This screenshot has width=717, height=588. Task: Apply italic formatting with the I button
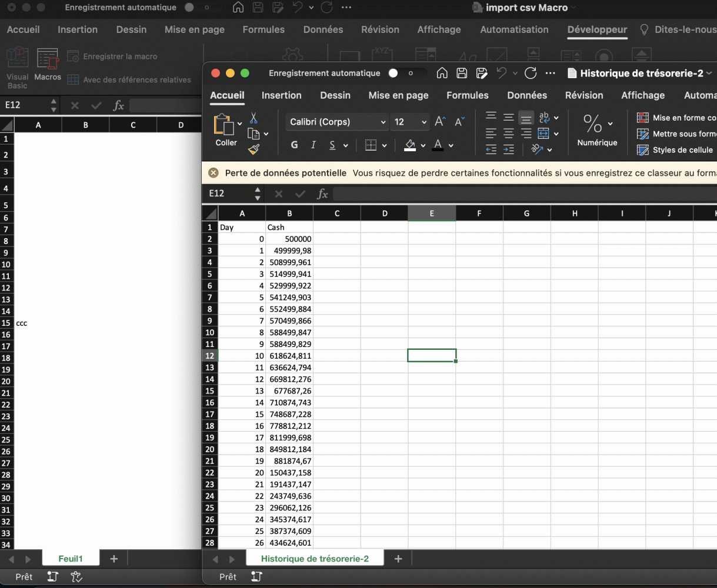(x=314, y=145)
